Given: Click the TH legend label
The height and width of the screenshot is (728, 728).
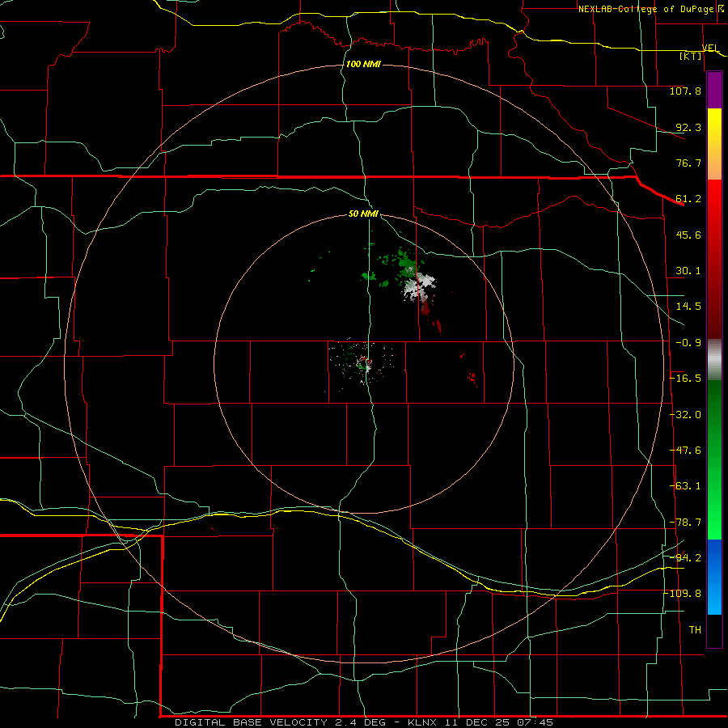Looking at the screenshot, I should (695, 630).
